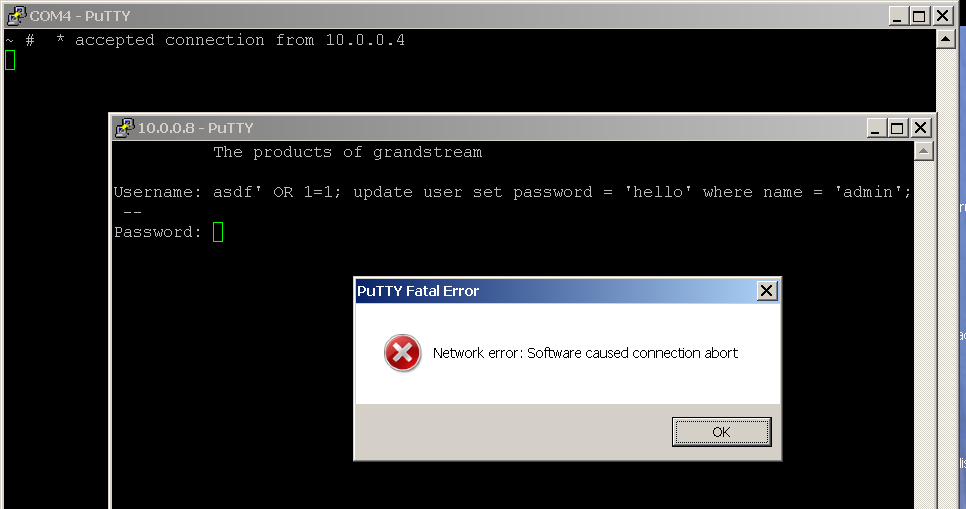Viewport: 966px width, 509px height.
Task: Click the COM4 - PuTTY title bar
Action: click(456, 15)
